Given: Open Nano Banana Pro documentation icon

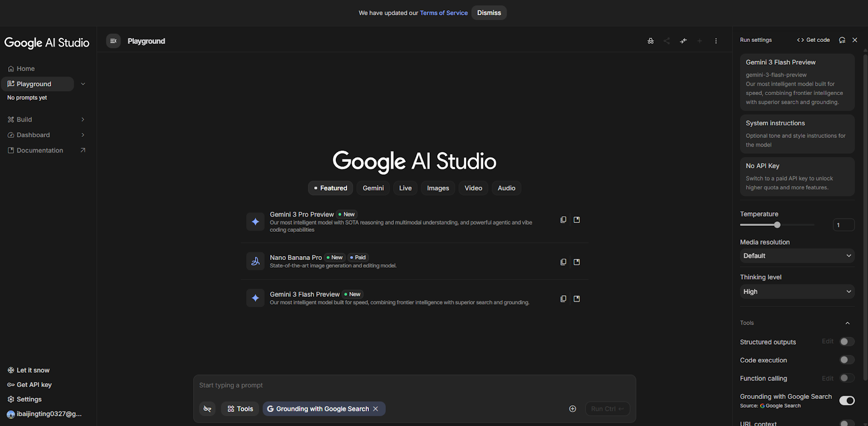Looking at the screenshot, I should click(x=577, y=262).
